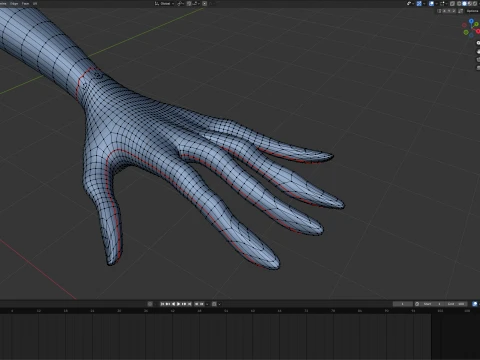Screen dimensions: 480x360
Task: Play the animation in reverse
Action: pyautogui.click(x=173, y=304)
